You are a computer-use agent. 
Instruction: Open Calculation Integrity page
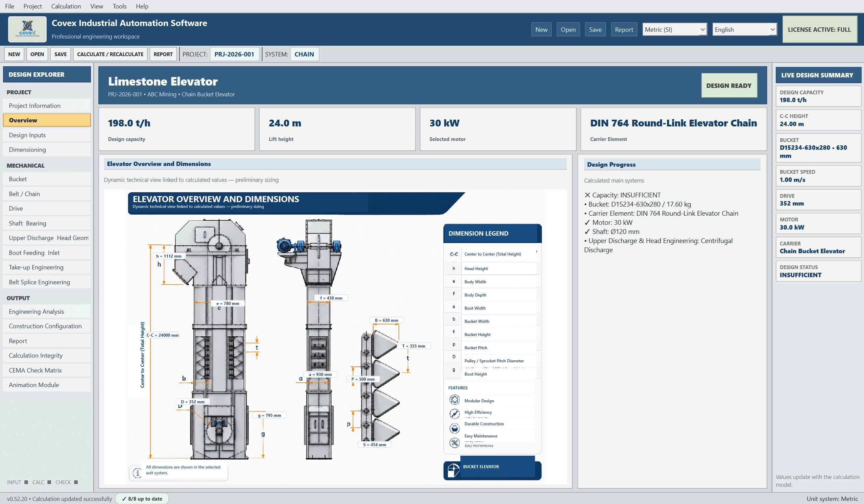[x=47, y=356]
